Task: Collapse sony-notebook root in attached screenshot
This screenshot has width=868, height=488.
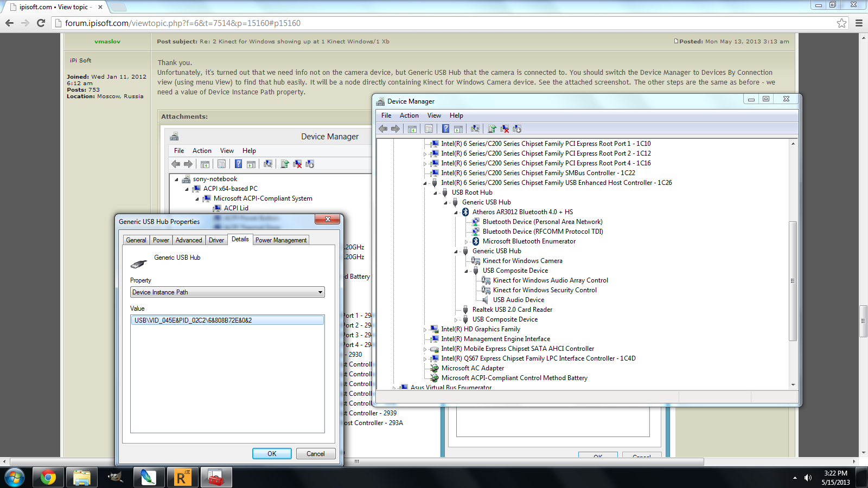Action: [177, 179]
